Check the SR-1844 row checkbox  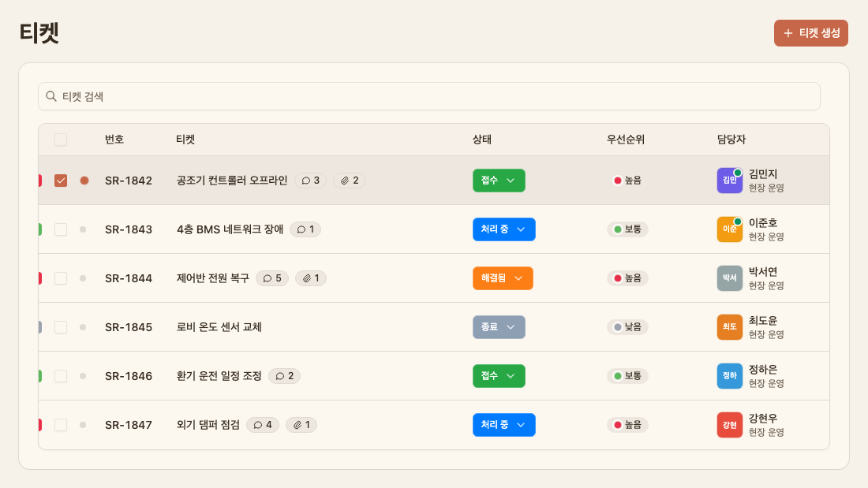[61, 278]
